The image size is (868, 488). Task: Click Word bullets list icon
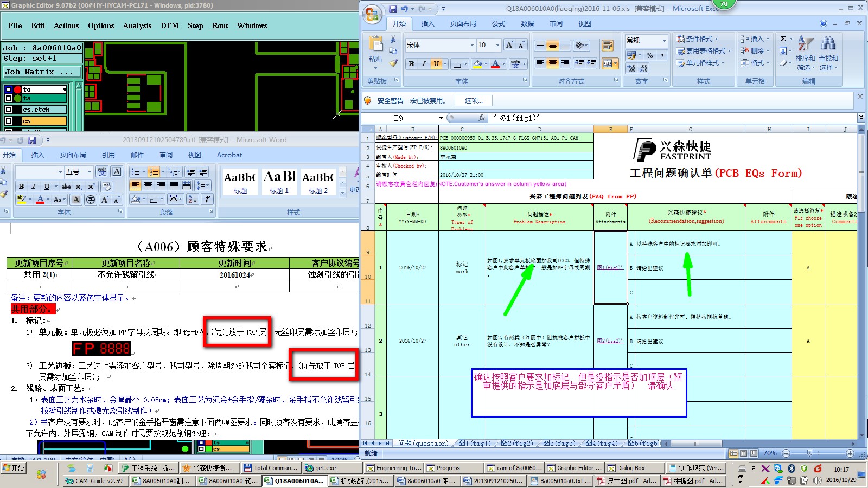136,172
